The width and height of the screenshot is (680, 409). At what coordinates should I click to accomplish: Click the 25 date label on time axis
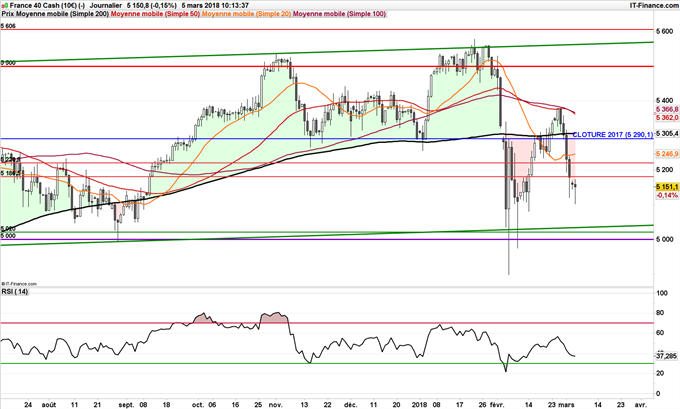tap(258, 405)
